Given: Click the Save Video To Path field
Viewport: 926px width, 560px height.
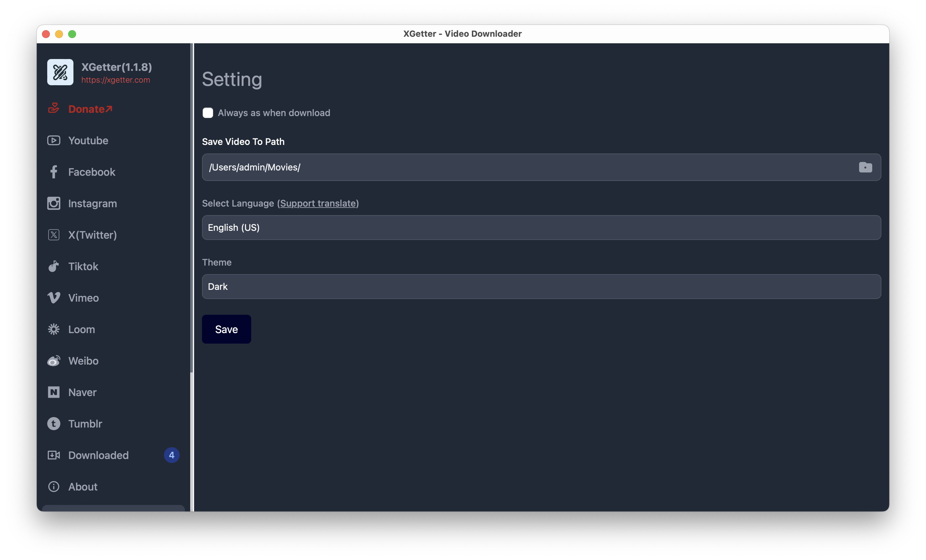Looking at the screenshot, I should [541, 167].
